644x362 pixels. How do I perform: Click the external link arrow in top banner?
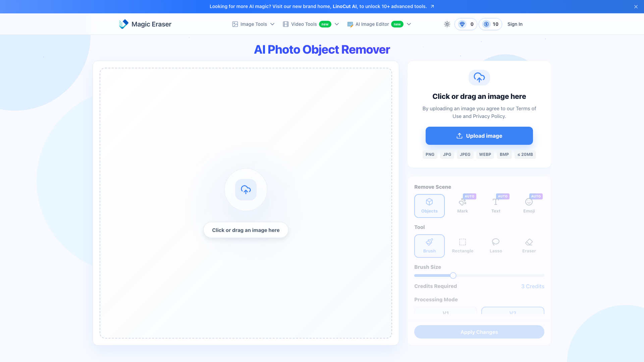[432, 6]
